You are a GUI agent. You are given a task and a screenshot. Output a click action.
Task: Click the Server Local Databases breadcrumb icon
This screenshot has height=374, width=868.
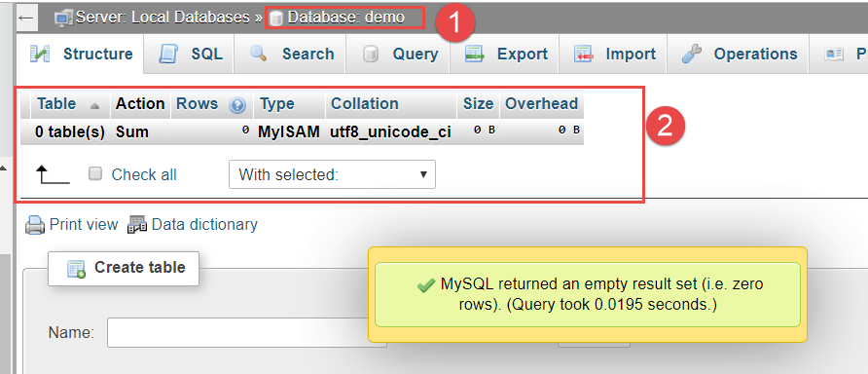[x=63, y=19]
